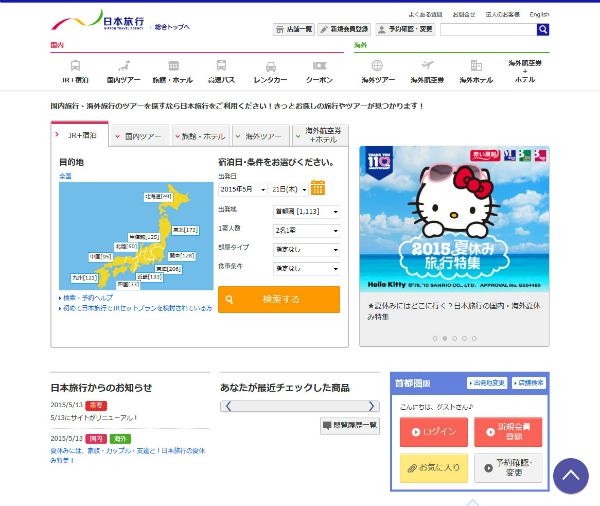The width and height of the screenshot is (600, 506).
Task: Click the orange 検索する search button
Action: click(279, 299)
